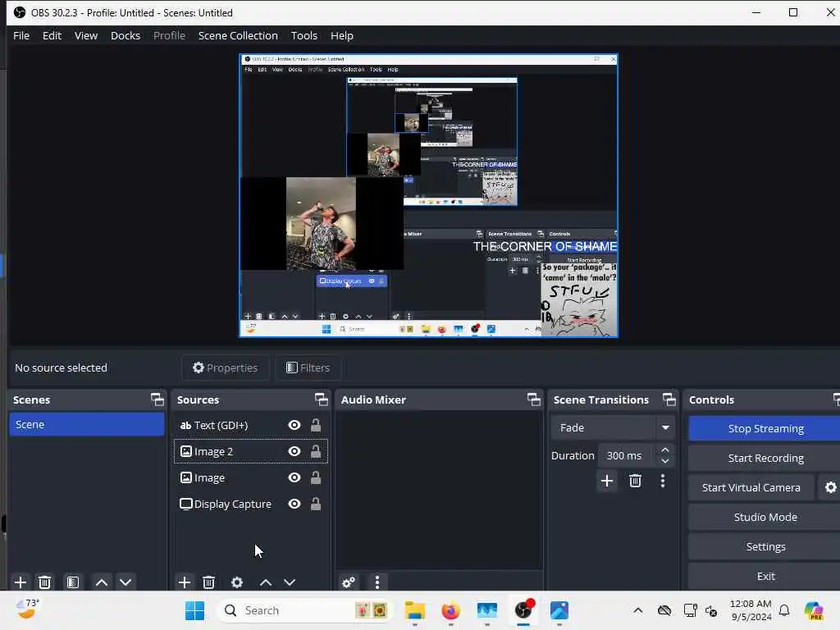Click the preview canvas display
The image size is (840, 630).
428,195
